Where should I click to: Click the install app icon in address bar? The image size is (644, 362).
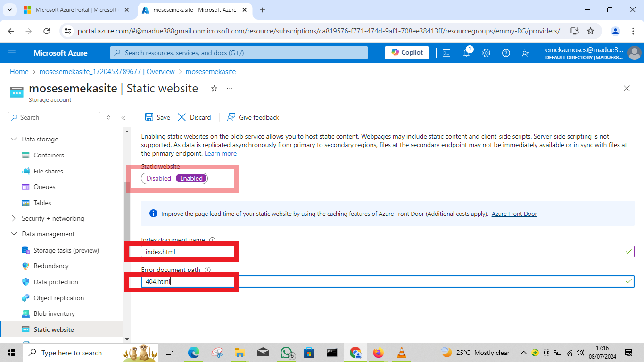(x=574, y=31)
